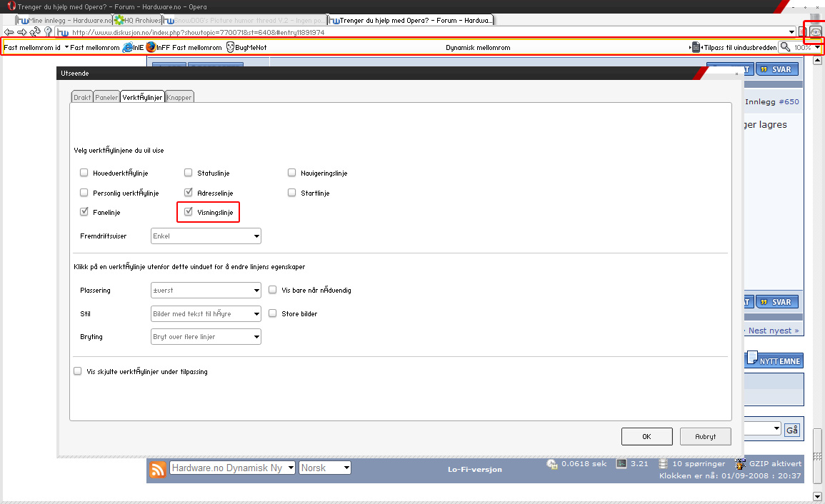Click the eye icon right of the address bar
This screenshot has width=825, height=504.
(815, 32)
